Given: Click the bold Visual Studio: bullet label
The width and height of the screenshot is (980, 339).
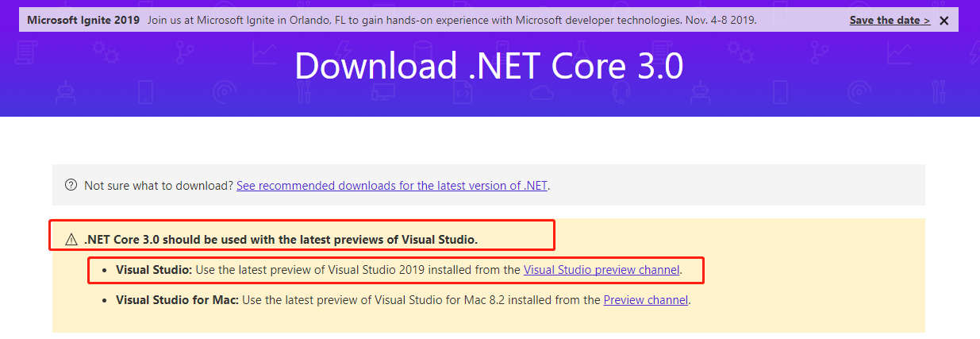Looking at the screenshot, I should coord(154,270).
